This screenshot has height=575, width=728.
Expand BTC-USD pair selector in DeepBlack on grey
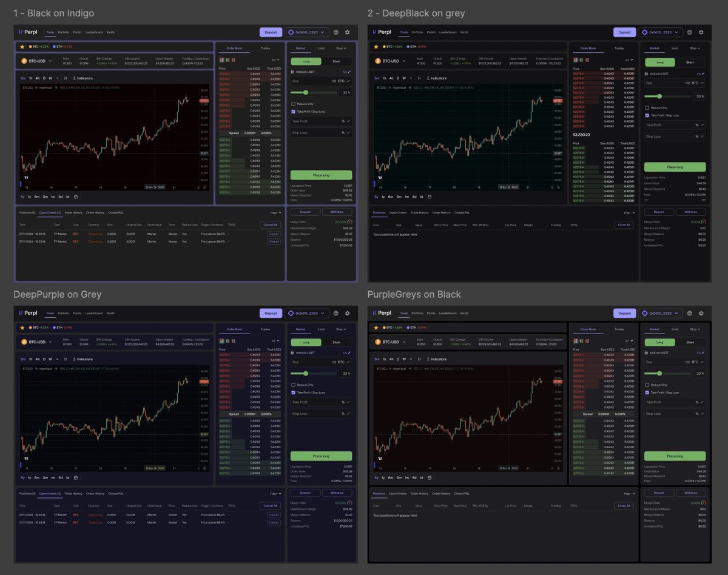tap(390, 61)
